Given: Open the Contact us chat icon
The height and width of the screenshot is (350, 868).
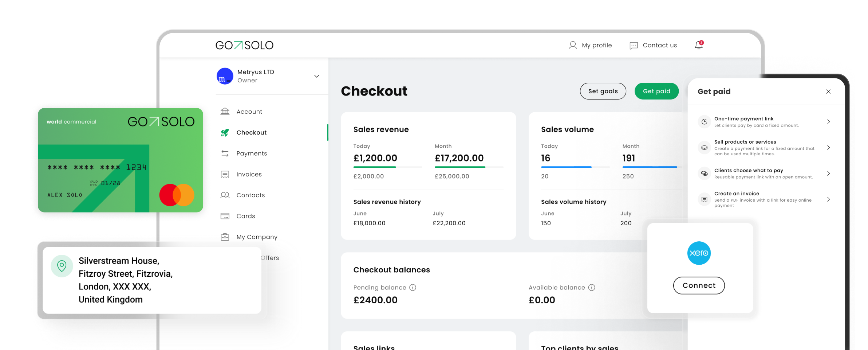Looking at the screenshot, I should click(634, 46).
